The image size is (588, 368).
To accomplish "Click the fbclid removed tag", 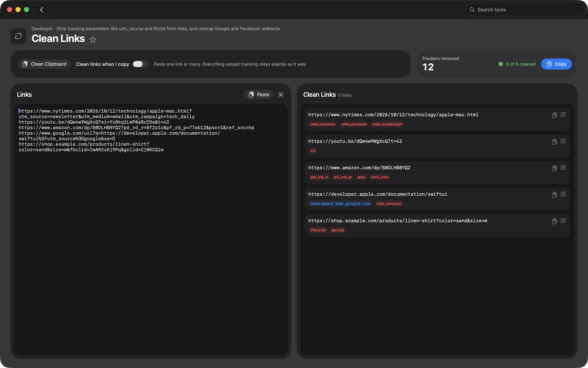I will click(x=318, y=230).
